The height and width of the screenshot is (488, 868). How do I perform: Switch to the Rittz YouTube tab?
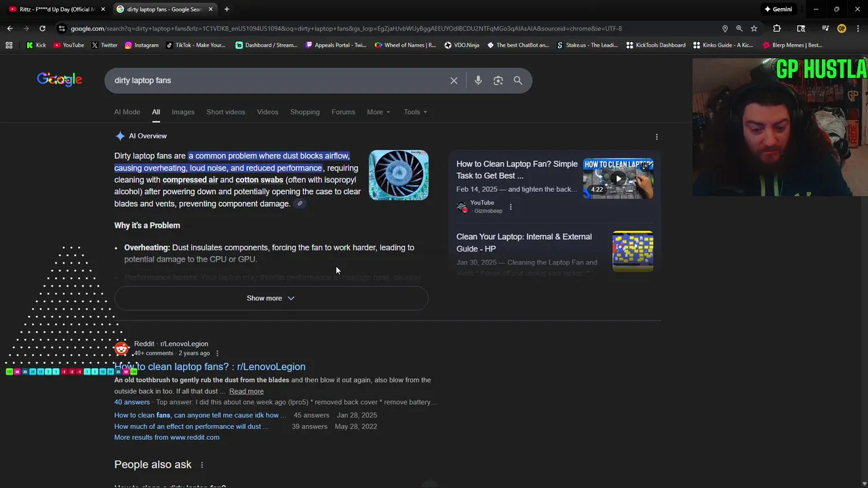[x=58, y=9]
